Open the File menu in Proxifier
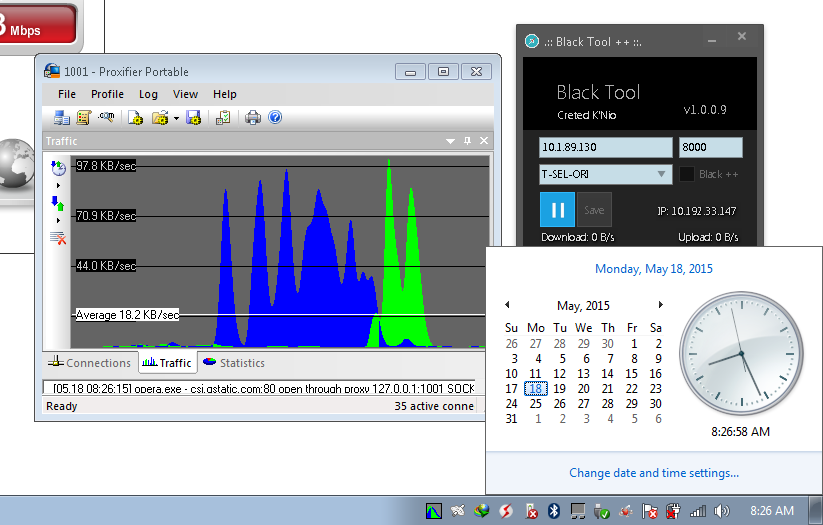Image resolution: width=823 pixels, height=525 pixels. click(67, 94)
